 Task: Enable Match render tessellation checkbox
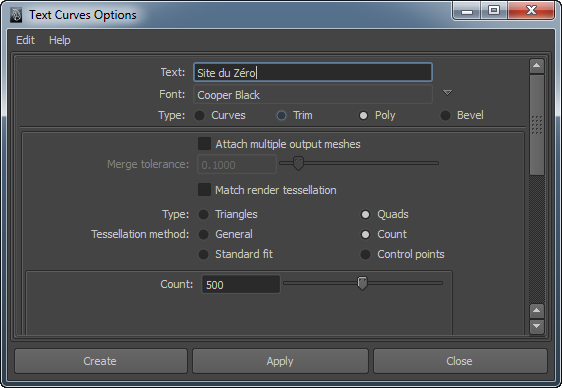[204, 190]
